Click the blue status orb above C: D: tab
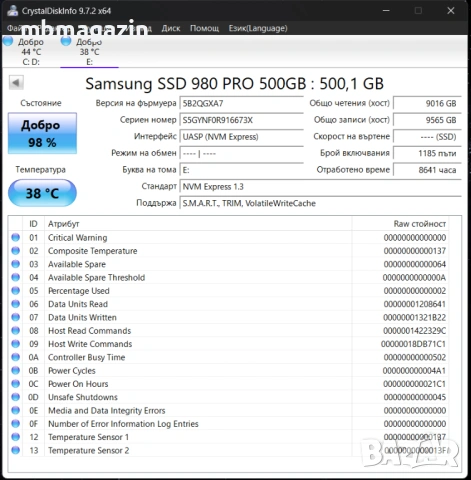 (8, 41)
